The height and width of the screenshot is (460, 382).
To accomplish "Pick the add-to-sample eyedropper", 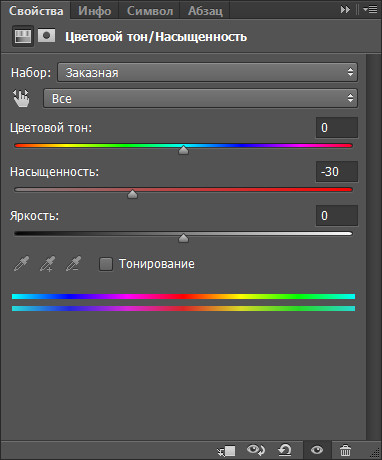I will coord(48,264).
